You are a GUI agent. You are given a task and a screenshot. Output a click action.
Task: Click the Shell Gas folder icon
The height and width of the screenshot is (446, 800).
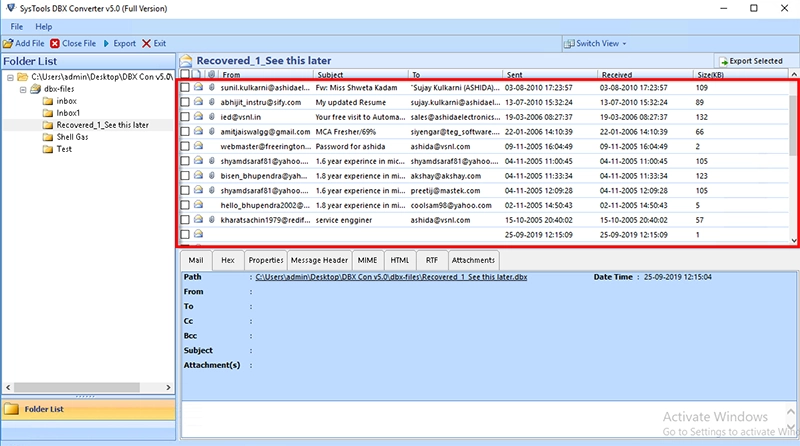48,137
